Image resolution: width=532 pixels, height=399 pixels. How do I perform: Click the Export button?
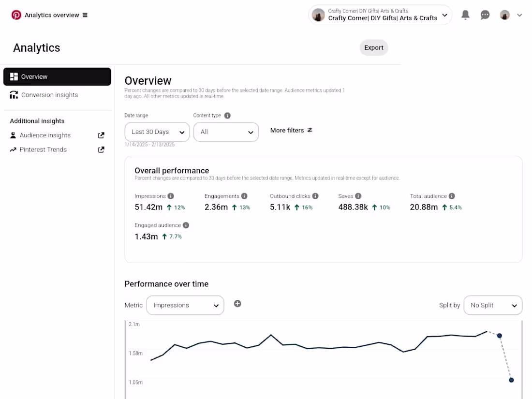[373, 47]
